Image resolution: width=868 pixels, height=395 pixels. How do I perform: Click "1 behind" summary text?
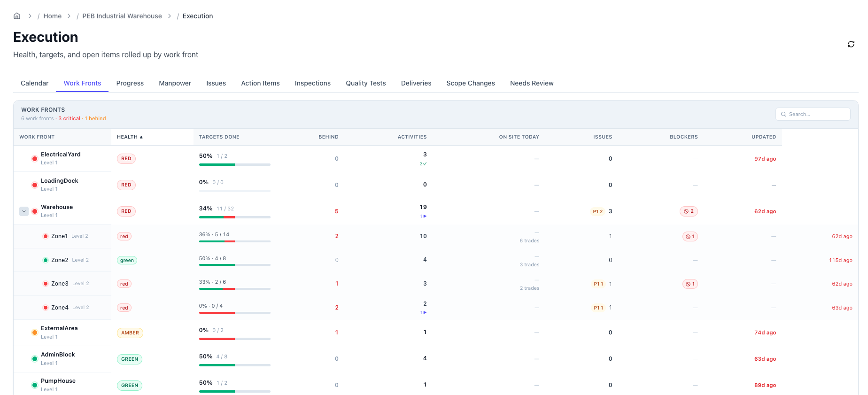click(95, 119)
